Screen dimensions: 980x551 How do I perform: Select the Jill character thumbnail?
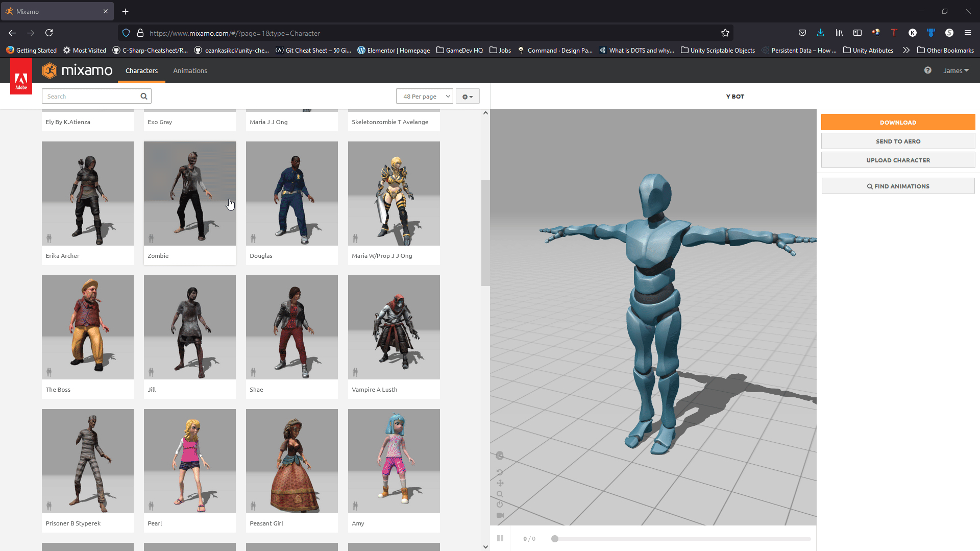(190, 327)
